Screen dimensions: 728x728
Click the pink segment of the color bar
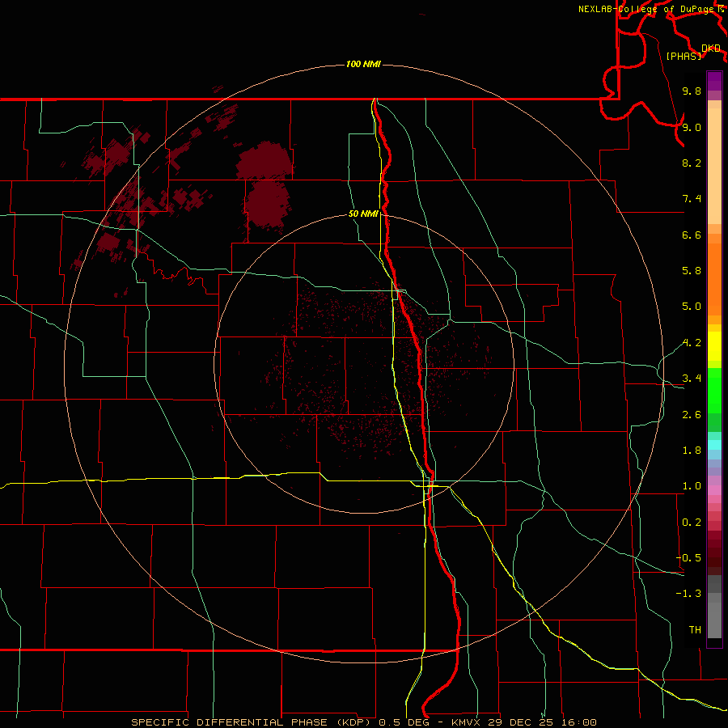tap(714, 490)
